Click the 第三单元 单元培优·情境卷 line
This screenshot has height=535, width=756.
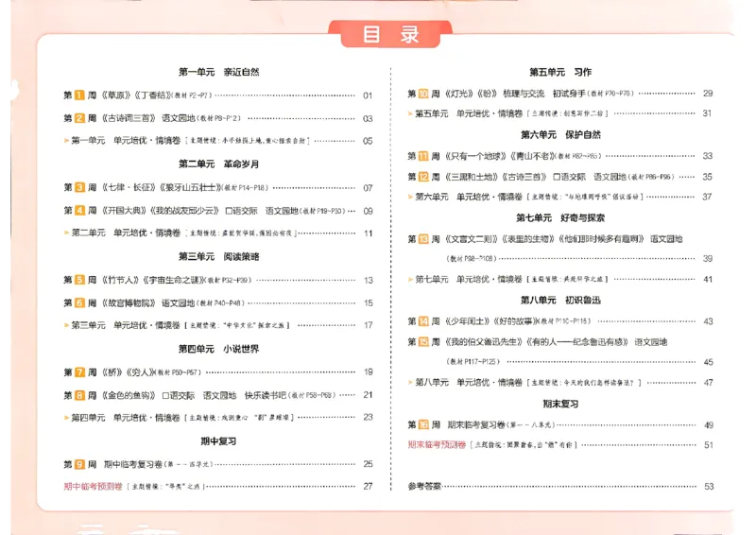(x=218, y=325)
